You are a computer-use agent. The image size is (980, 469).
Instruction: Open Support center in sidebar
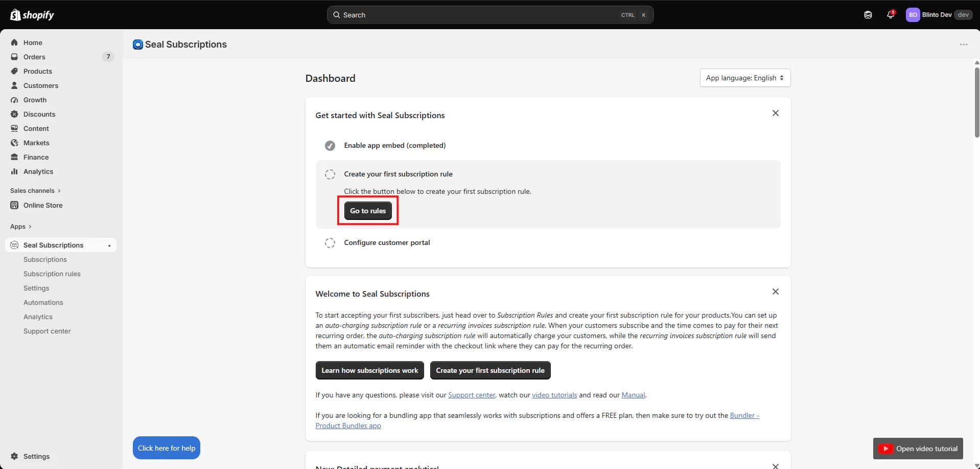tap(47, 331)
